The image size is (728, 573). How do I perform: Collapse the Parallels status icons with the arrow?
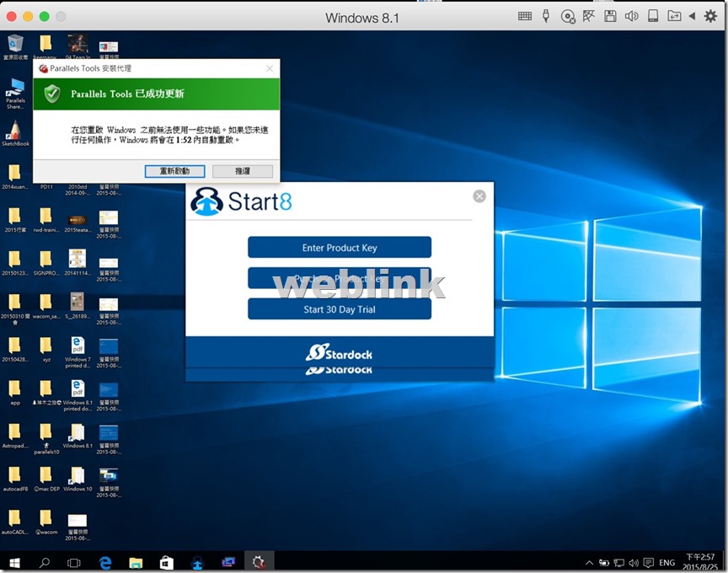[x=692, y=16]
